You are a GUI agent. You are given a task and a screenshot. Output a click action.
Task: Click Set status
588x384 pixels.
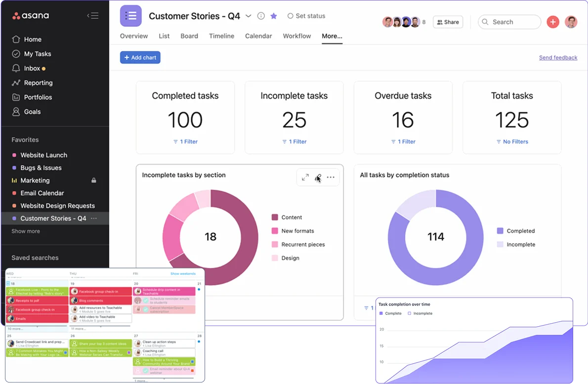[x=306, y=16]
